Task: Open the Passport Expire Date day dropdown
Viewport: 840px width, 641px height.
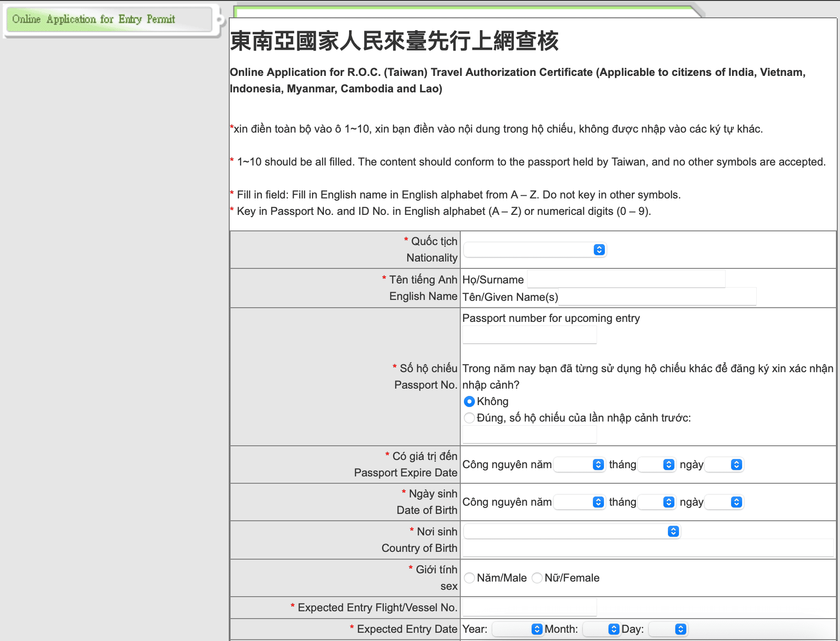Action: [x=724, y=465]
